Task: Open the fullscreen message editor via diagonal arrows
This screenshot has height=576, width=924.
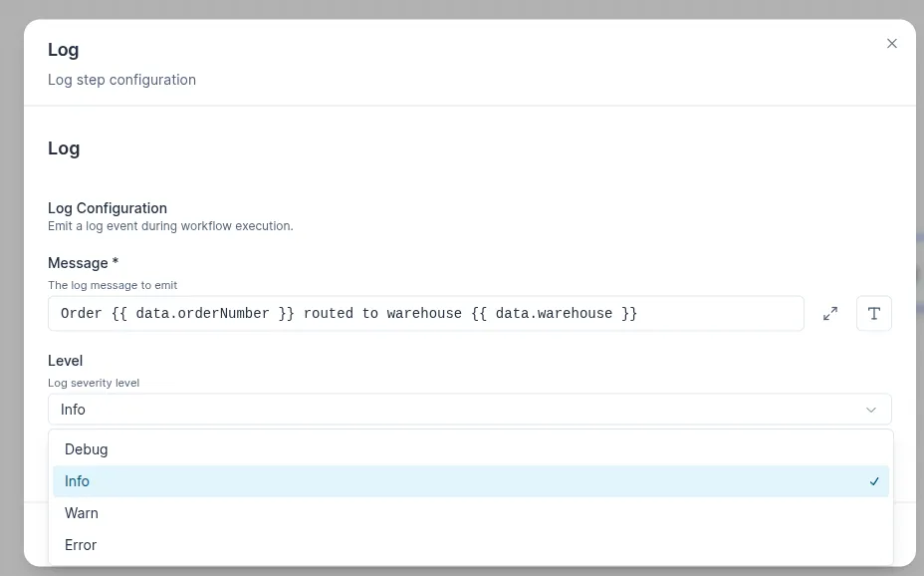Action: (x=830, y=313)
